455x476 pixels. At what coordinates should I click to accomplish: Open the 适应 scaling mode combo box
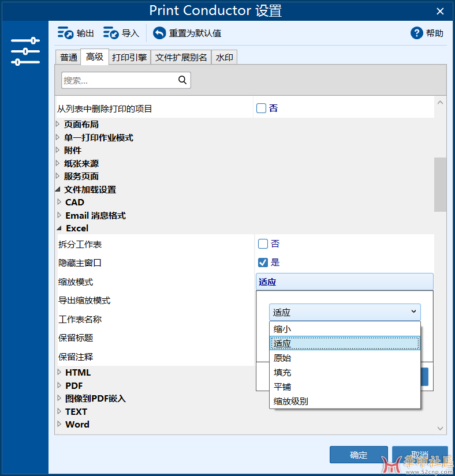coord(345,312)
